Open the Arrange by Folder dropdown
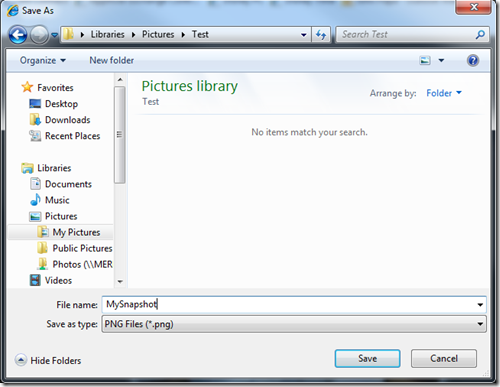 pyautogui.click(x=444, y=93)
